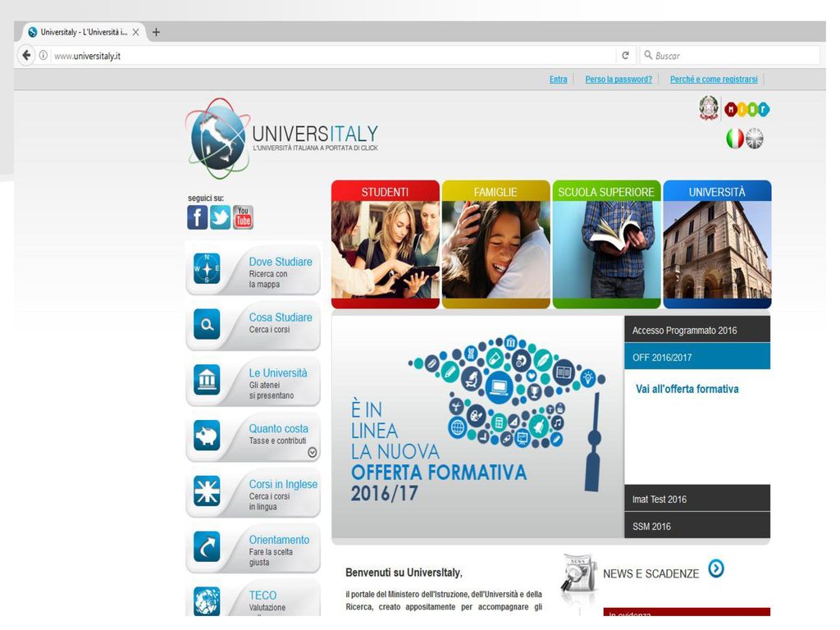
Task: Click the Cosa Studiare magnifier icon
Action: tap(207, 324)
